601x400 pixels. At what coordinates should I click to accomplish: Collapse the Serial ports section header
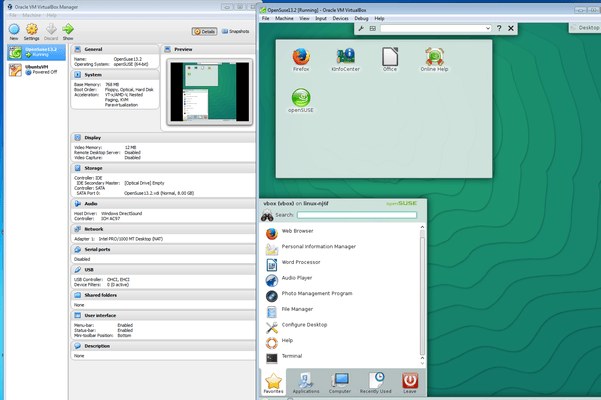tap(163, 249)
